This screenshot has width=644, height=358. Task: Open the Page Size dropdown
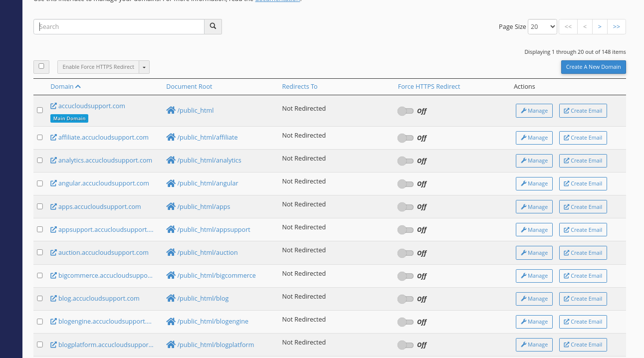542,27
